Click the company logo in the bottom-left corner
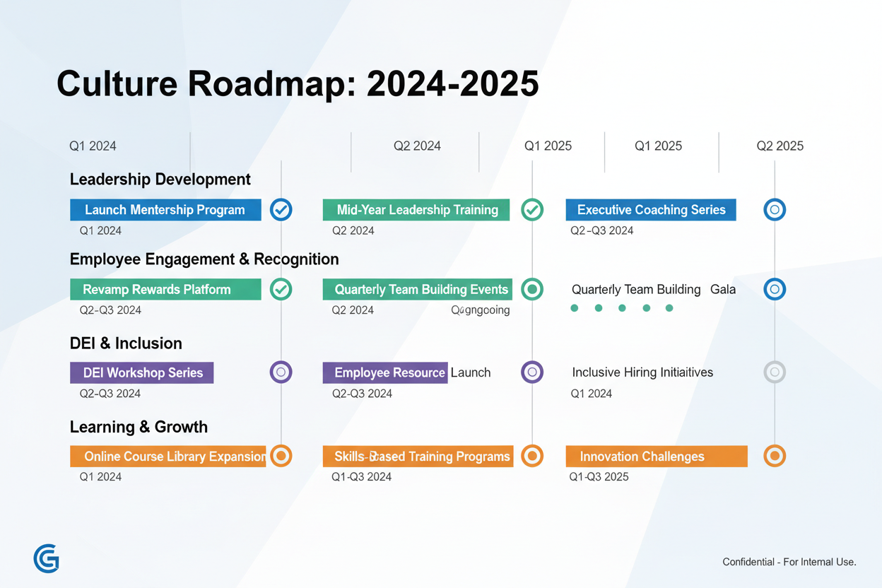This screenshot has height=588, width=882. [46, 558]
